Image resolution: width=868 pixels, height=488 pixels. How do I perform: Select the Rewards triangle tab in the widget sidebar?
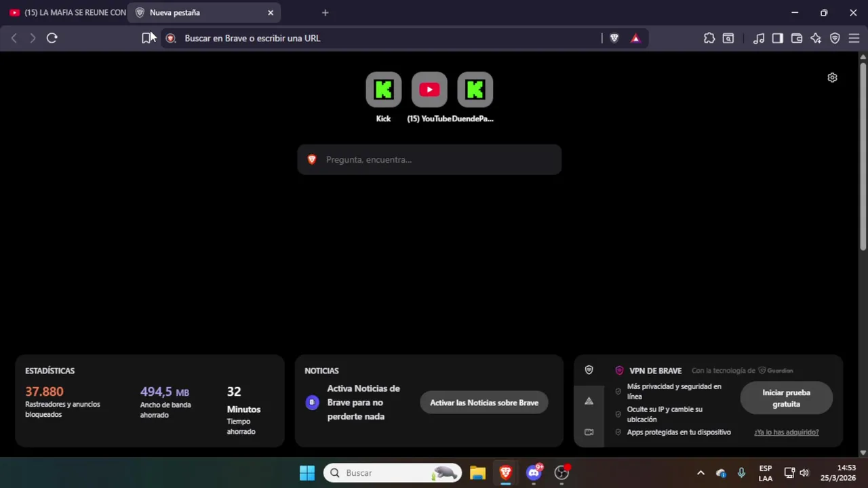(x=589, y=401)
